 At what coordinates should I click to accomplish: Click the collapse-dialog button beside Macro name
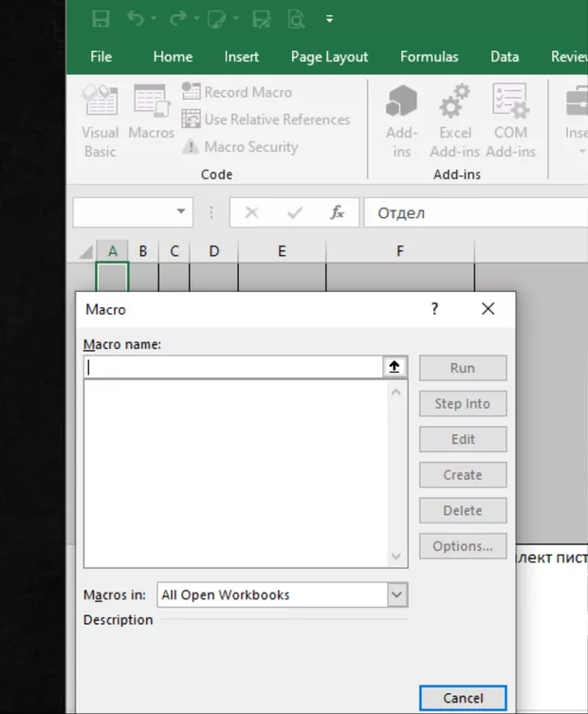click(395, 367)
